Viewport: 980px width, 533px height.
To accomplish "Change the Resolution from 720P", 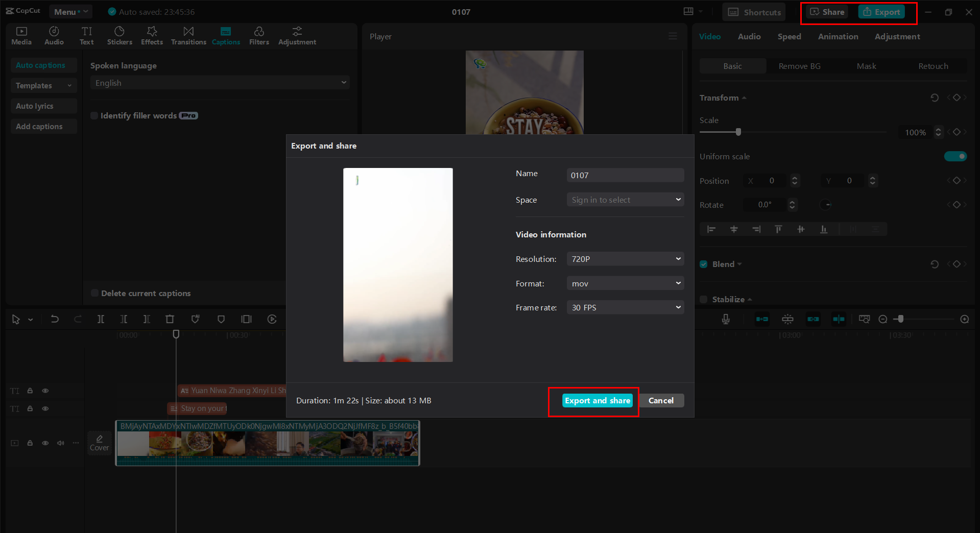I will [x=625, y=259].
